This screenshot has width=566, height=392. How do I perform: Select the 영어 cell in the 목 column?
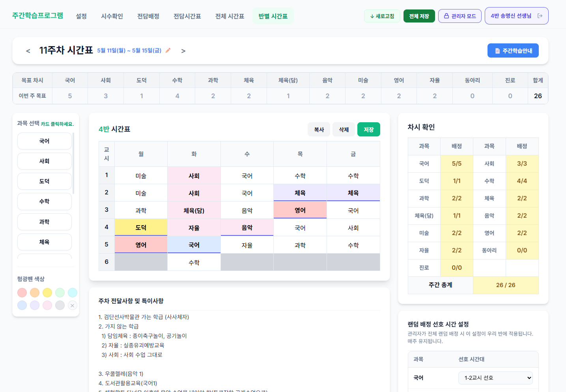click(300, 210)
